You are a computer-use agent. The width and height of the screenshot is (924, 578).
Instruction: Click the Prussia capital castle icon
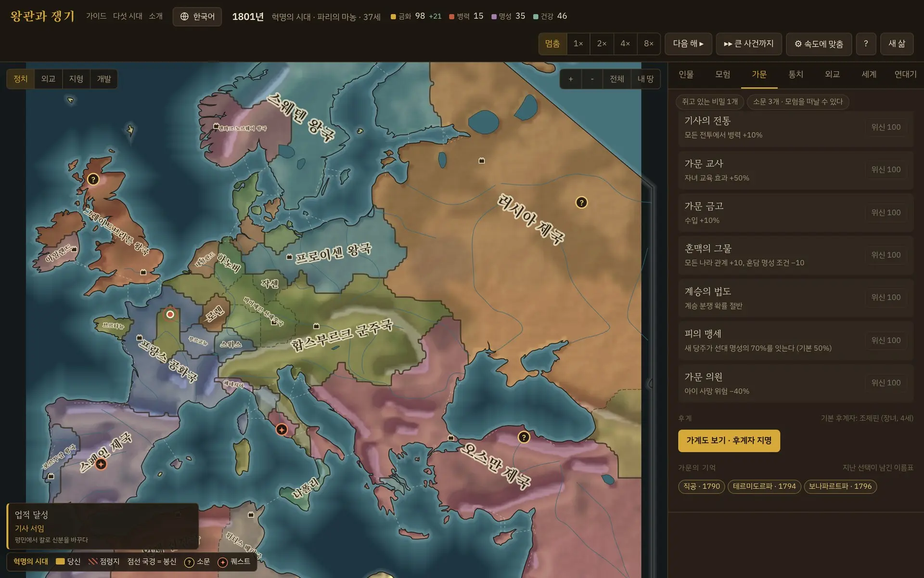click(289, 257)
